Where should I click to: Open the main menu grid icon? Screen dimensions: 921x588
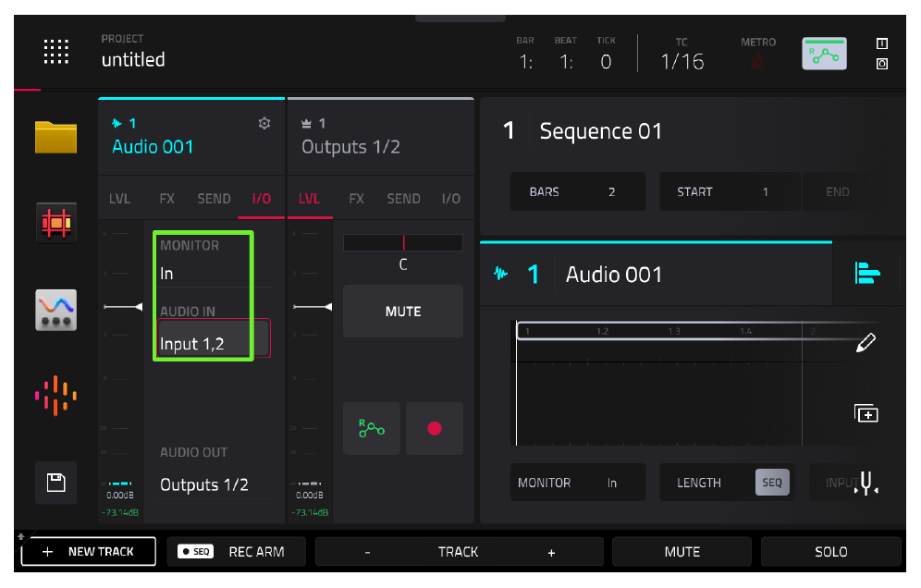click(56, 52)
